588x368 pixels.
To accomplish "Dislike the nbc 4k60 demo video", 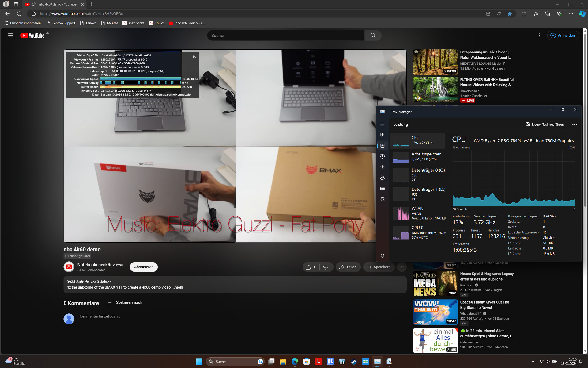I will point(326,267).
